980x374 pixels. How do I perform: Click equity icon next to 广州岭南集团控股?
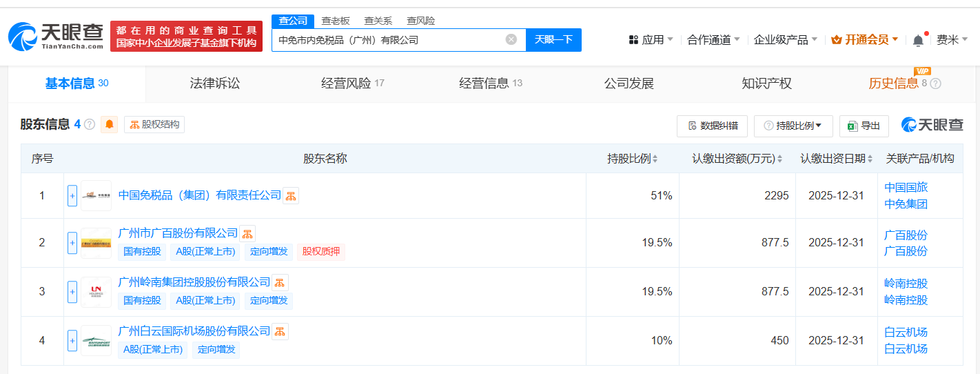(x=280, y=282)
